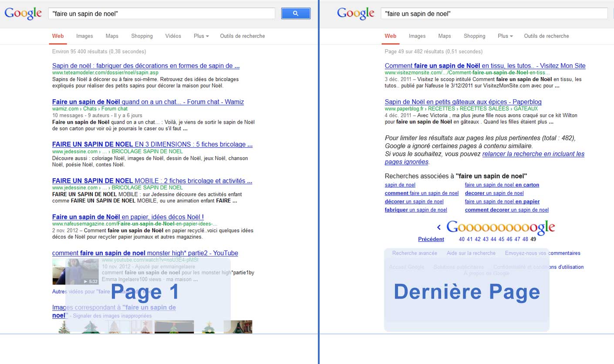
Task: Click the left search box query field
Action: (162, 13)
